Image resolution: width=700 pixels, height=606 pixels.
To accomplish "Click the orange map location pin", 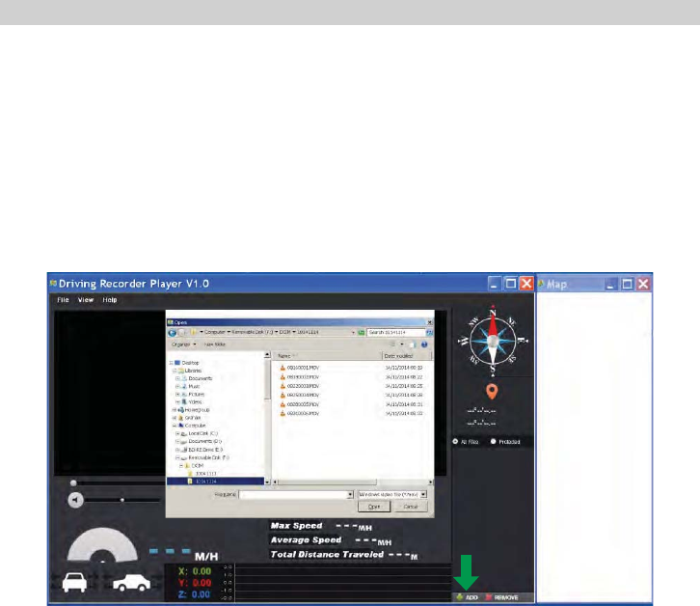I will click(x=492, y=392).
